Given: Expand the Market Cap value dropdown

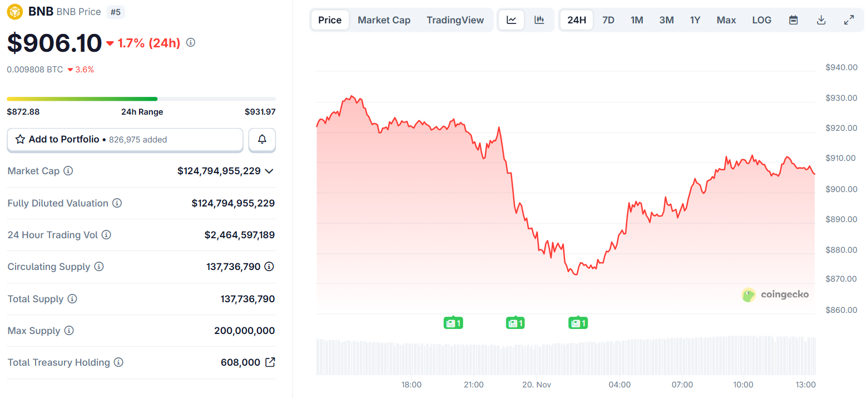Looking at the screenshot, I should coord(269,171).
